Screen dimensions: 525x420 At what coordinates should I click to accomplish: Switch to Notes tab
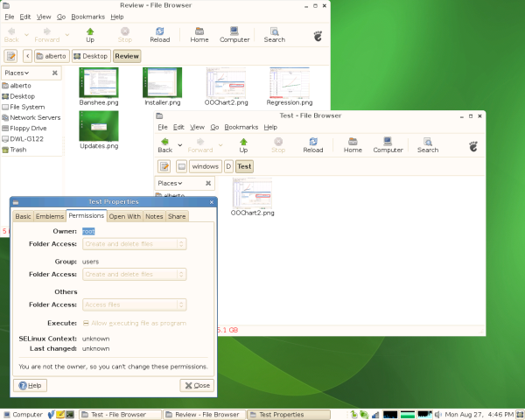point(154,216)
